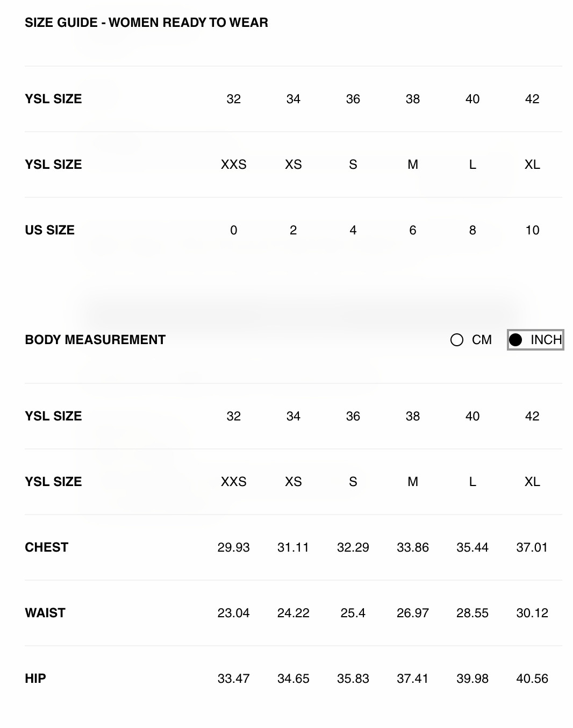Viewport: 573px width, 728px height.
Task: Click the US size 10 cell
Action: point(532,230)
